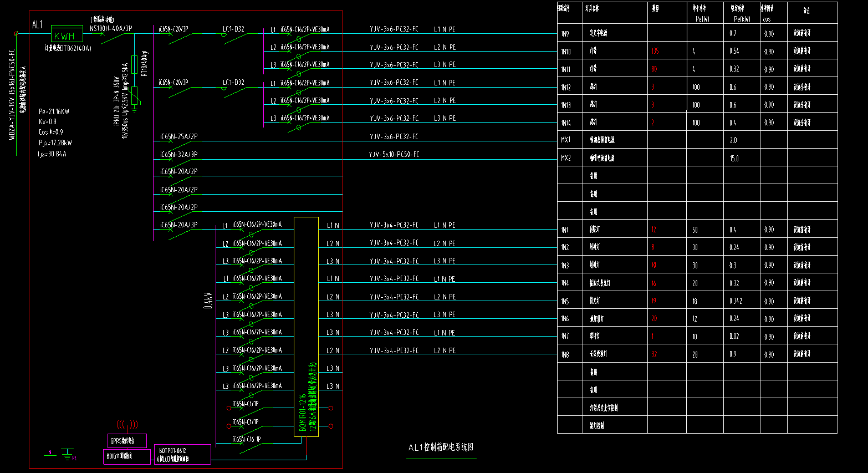Click the Pjs=17.28kW calculated power text

click(55, 143)
